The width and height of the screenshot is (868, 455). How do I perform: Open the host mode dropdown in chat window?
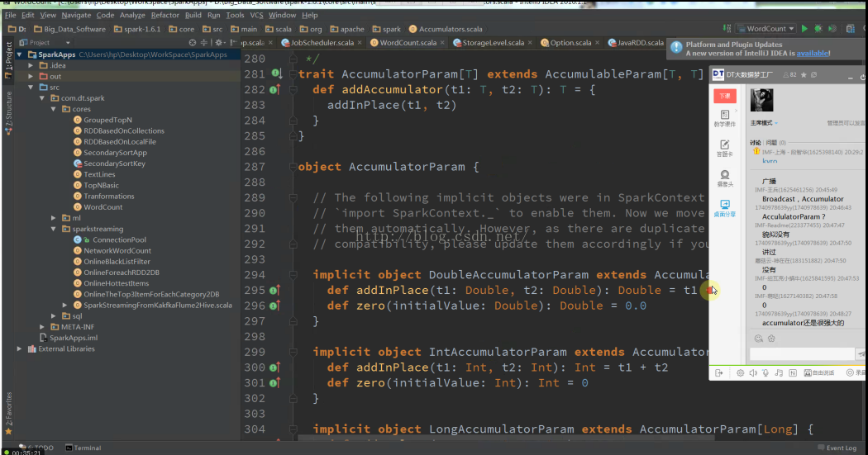[764, 123]
